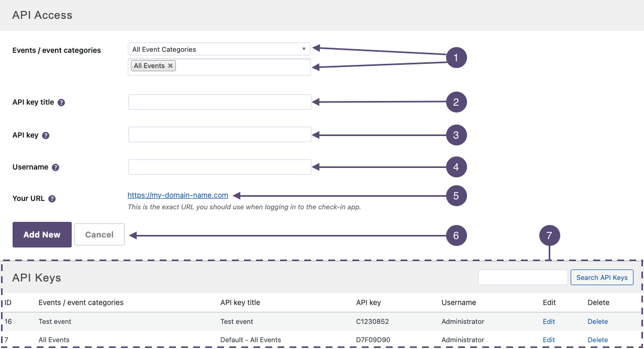Remove the All Events tag
Image resolution: width=644 pixels, height=349 pixels.
[x=170, y=66]
